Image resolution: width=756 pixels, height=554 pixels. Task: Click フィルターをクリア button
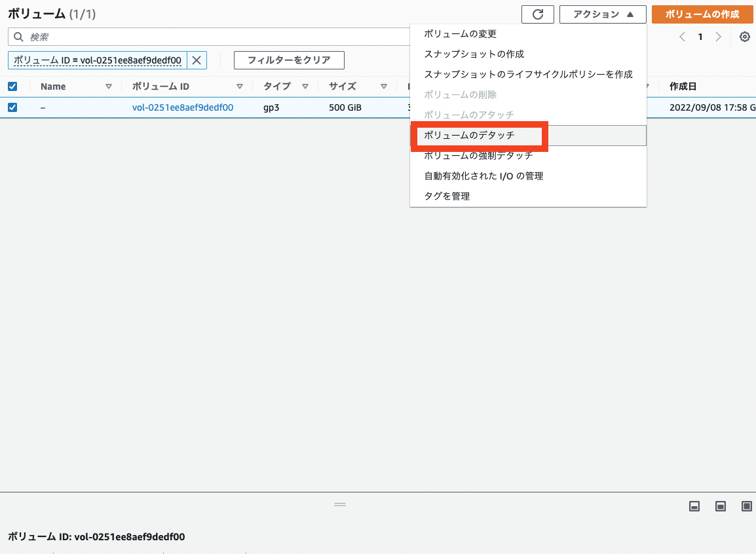tap(290, 60)
